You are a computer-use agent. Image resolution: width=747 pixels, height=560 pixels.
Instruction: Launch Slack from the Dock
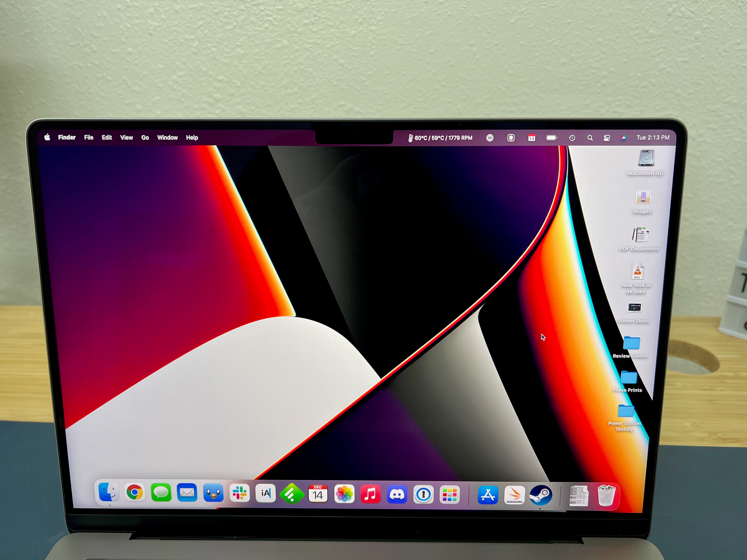[239, 493]
